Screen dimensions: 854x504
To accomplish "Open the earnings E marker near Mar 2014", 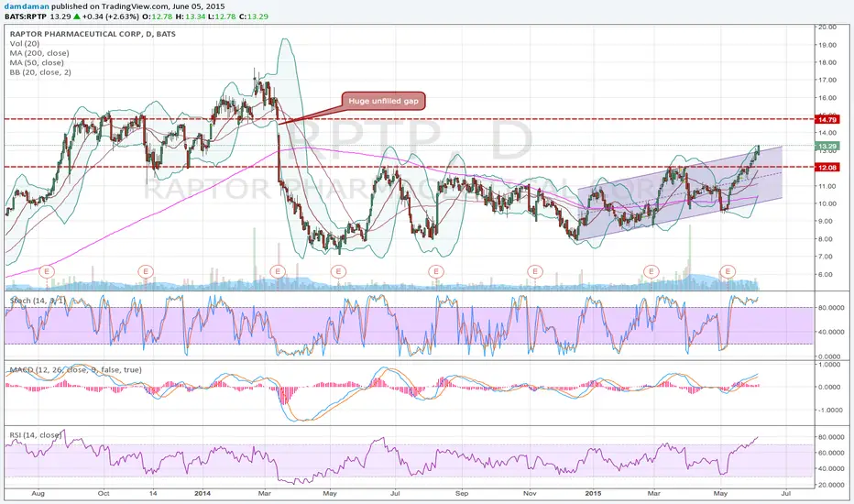I will (278, 271).
